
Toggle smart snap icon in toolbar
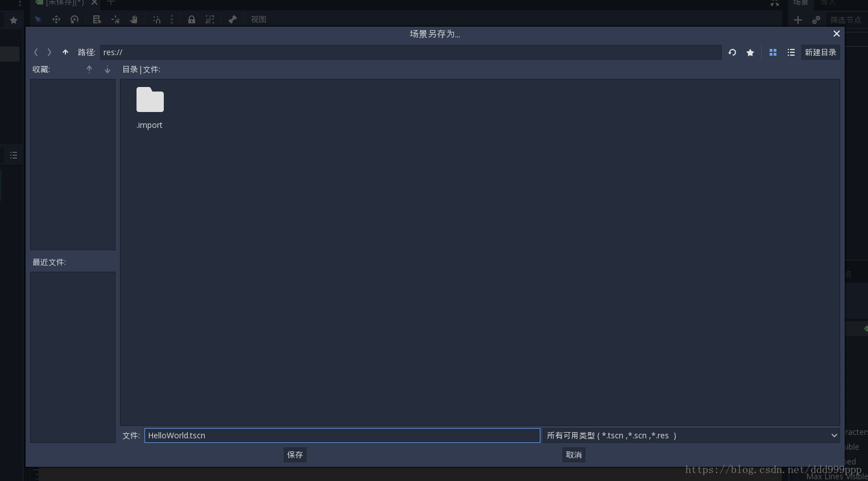(x=156, y=19)
